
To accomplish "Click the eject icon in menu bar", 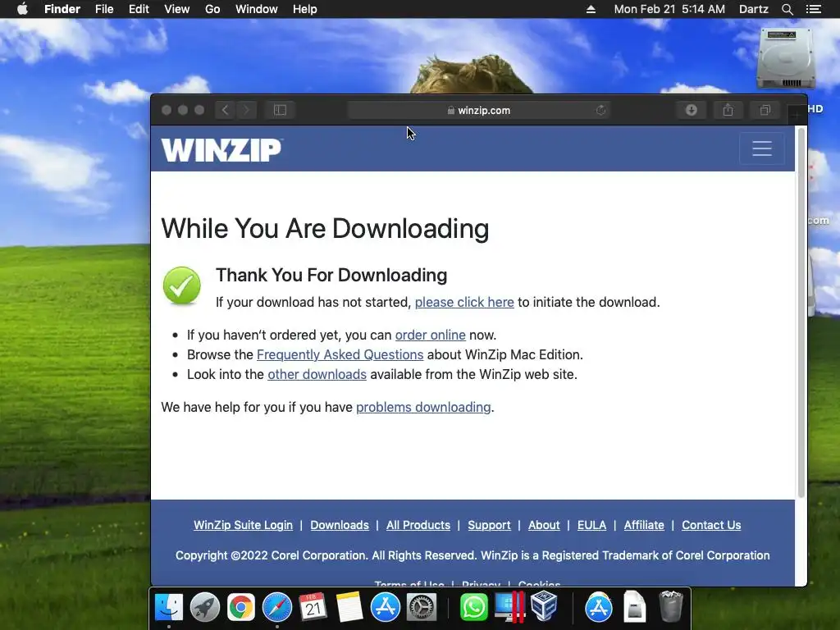I will (591, 9).
